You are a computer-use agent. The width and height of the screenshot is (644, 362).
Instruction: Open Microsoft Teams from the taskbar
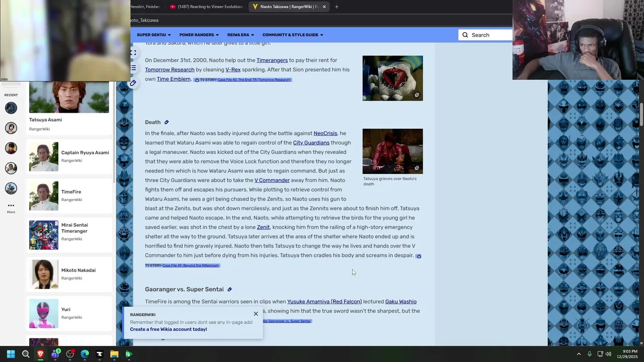(55, 354)
